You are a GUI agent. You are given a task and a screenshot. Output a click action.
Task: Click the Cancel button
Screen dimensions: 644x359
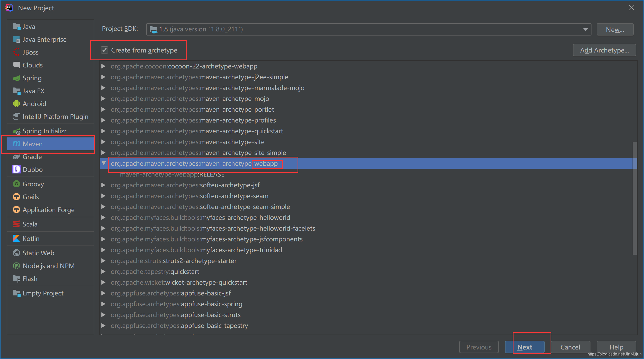pos(570,347)
